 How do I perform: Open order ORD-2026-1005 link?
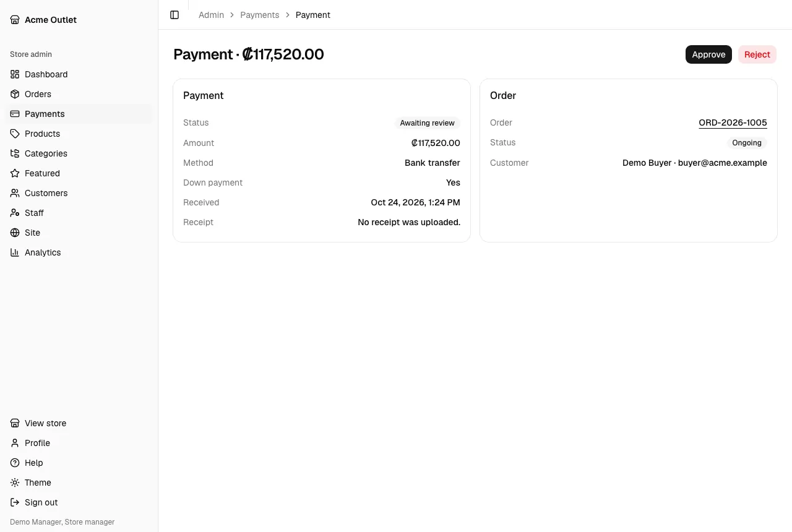[733, 122]
